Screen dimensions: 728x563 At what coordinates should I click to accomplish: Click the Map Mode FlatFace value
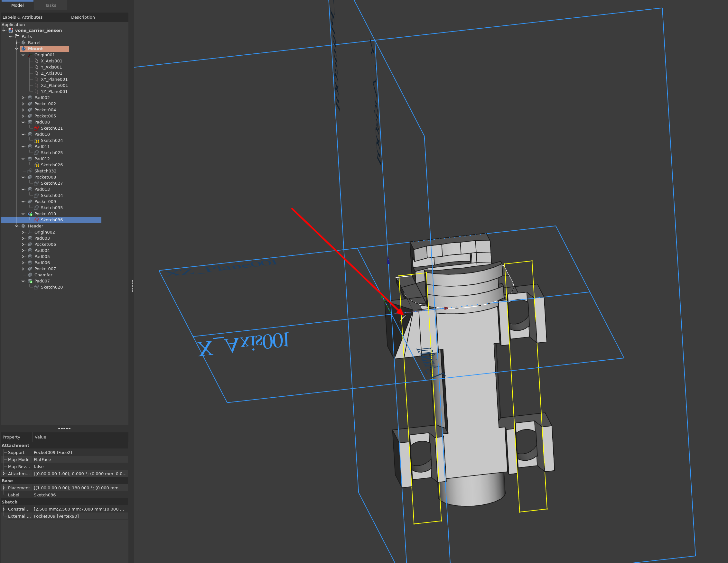point(42,459)
